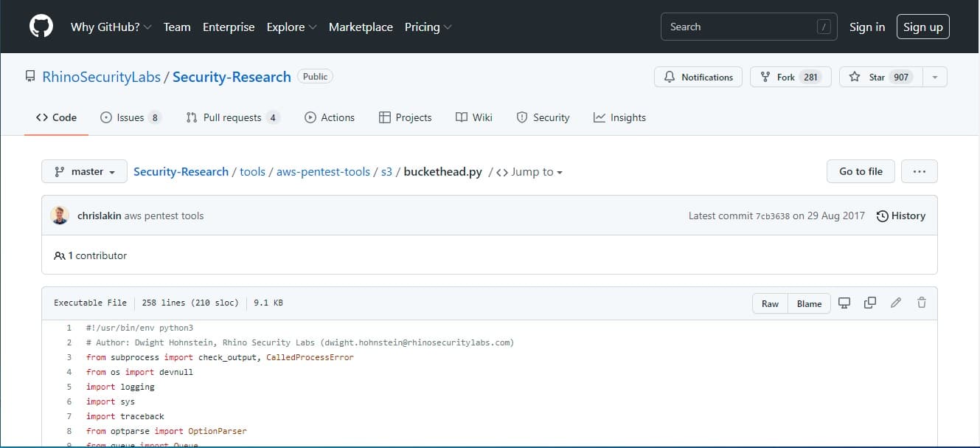980x448 pixels.
Task: Open chrislakin author link
Action: [99, 216]
